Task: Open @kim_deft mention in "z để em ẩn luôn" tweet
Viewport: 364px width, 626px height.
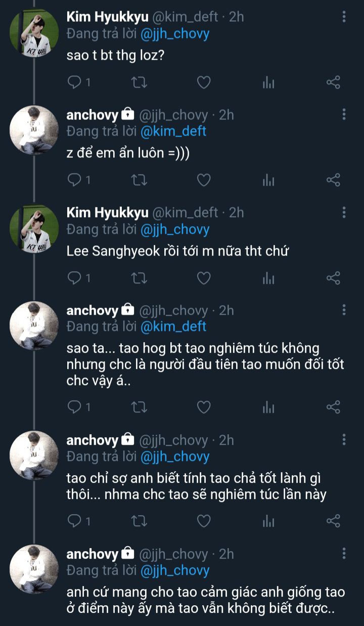Action: coord(173,131)
